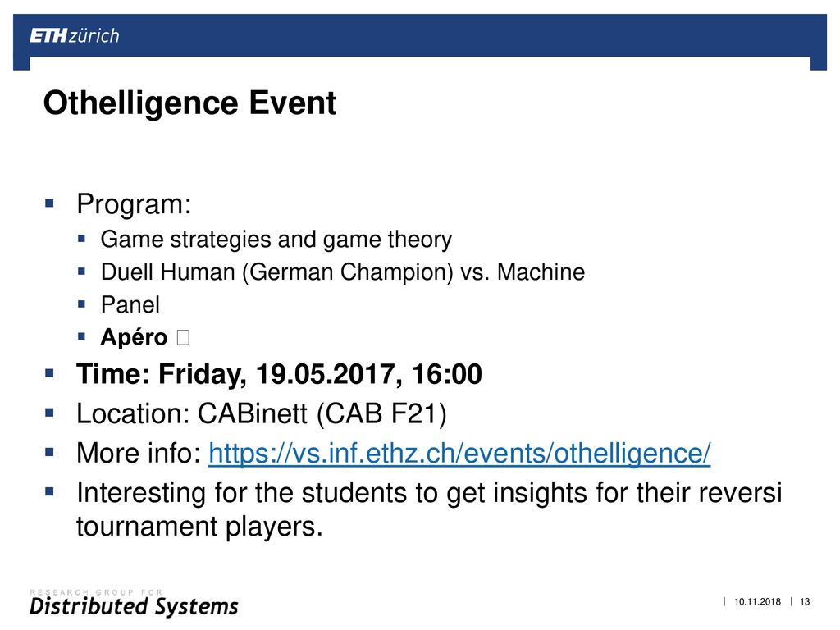Select the Game strategies and game theory line
Screen dimensions: 840x630
(276, 240)
